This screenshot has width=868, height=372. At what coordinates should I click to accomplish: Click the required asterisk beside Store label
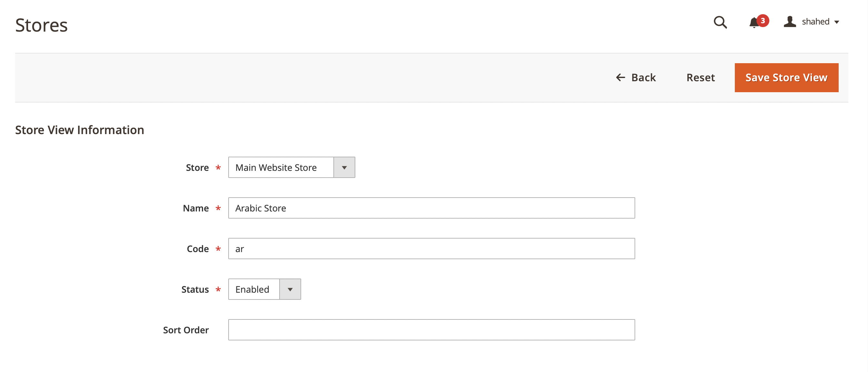pos(218,168)
